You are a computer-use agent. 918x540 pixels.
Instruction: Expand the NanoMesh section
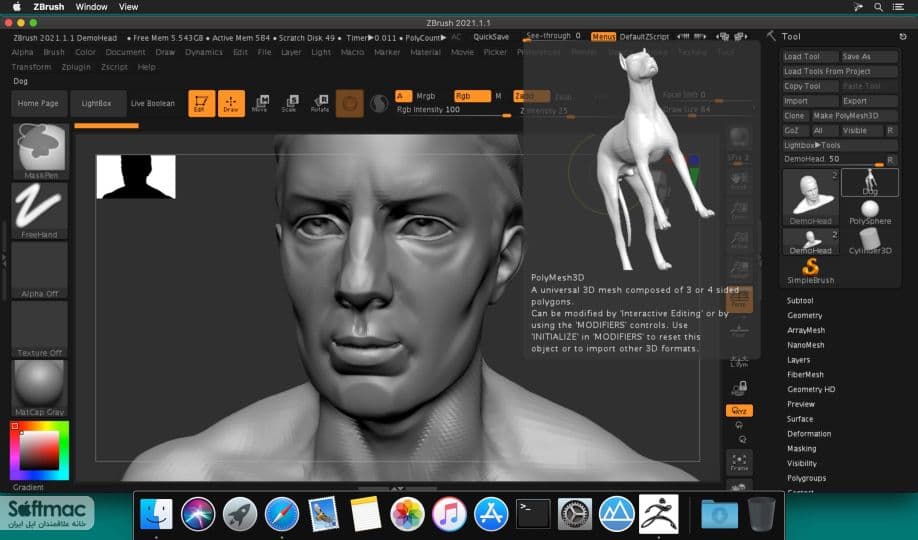[806, 345]
